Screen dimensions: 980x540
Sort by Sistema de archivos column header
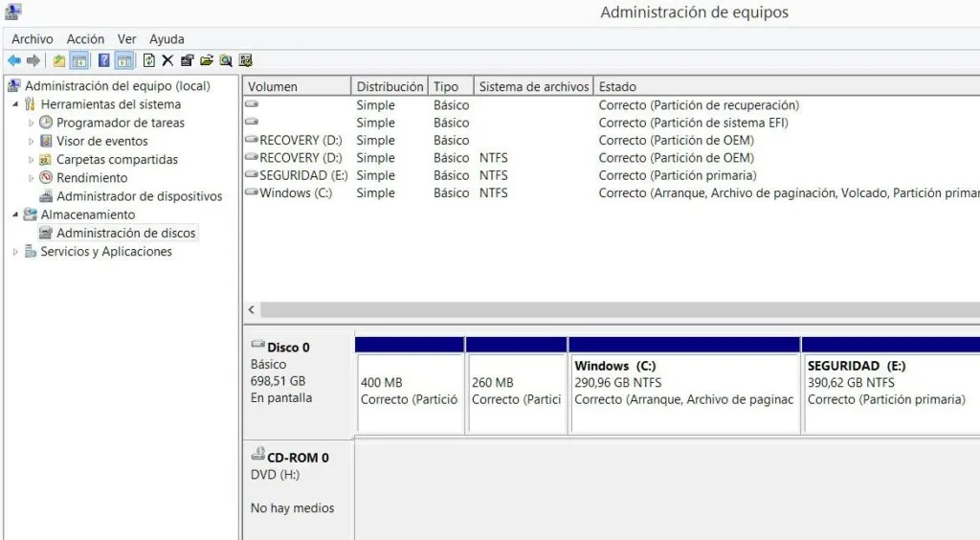(533, 86)
